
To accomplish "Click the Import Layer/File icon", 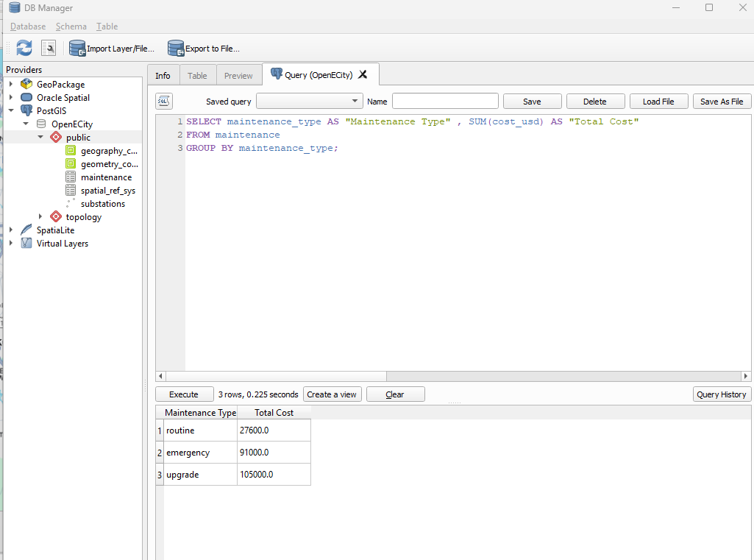I will click(77, 48).
